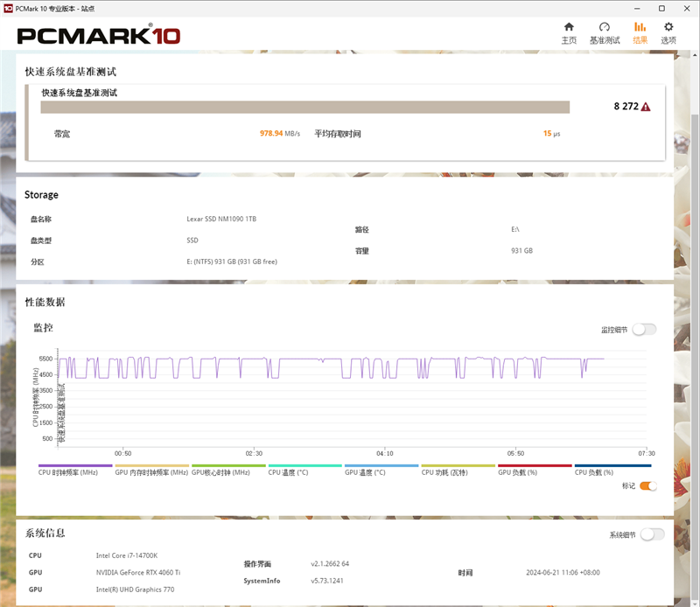Toggle CPU 温度 (°C) legend series
The image size is (700, 607).
click(x=305, y=471)
